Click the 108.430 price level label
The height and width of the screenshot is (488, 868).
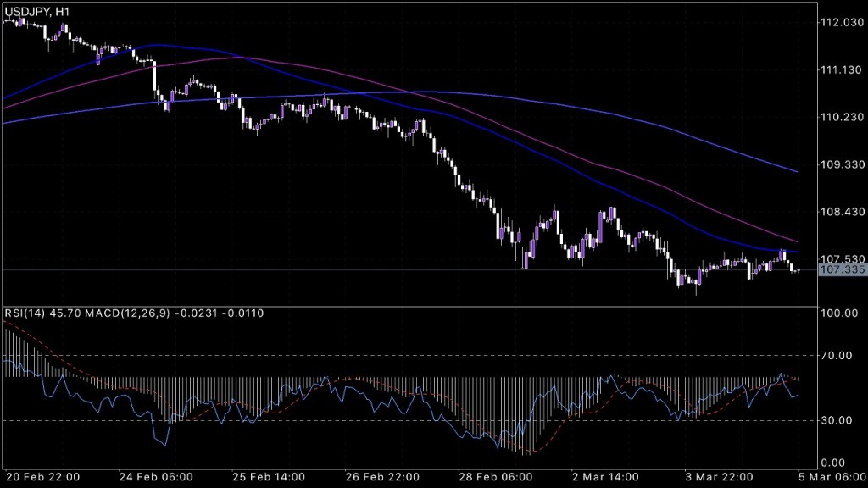click(841, 212)
